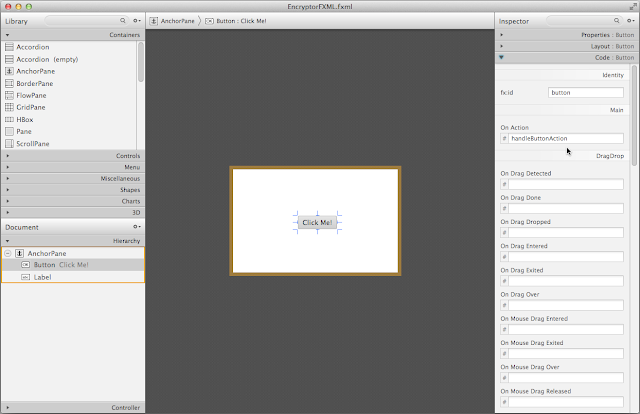
Task: Expand the Miscellaneous library section
Action: [x=7, y=178]
